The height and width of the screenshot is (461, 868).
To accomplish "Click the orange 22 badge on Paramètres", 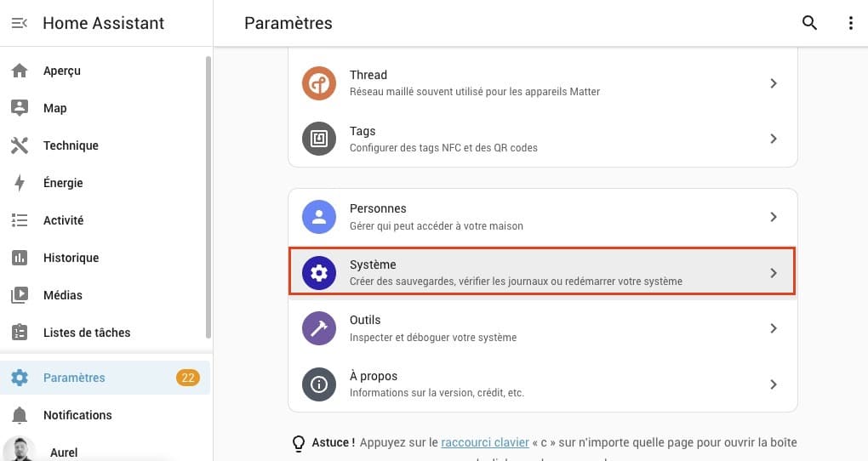I will click(x=188, y=378).
